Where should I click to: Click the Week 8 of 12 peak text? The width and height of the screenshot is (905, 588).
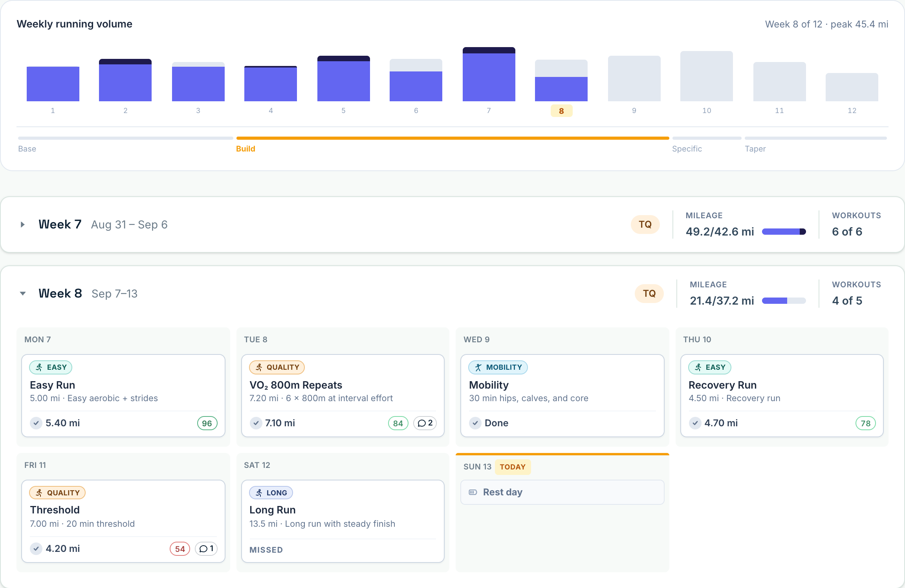tap(827, 24)
